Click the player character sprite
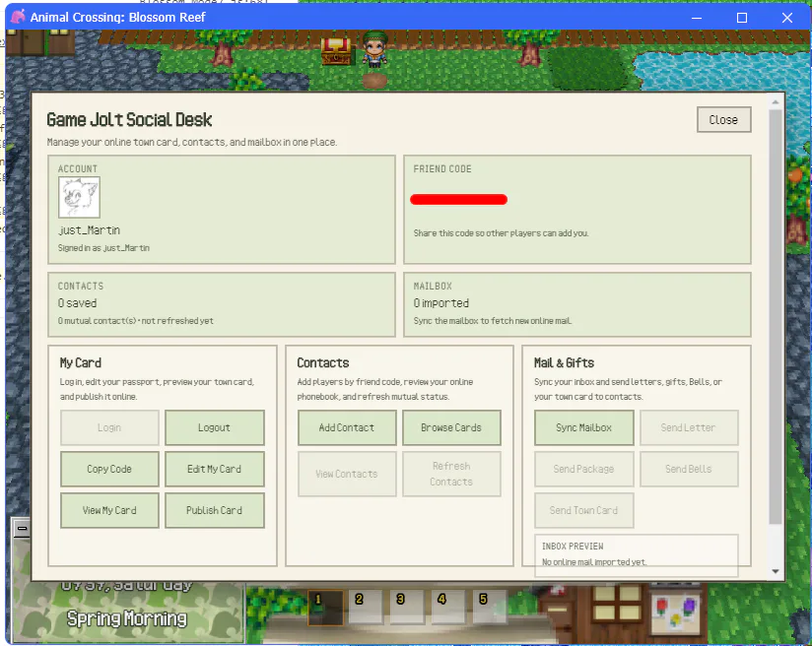The height and width of the screenshot is (646, 812). [373, 49]
